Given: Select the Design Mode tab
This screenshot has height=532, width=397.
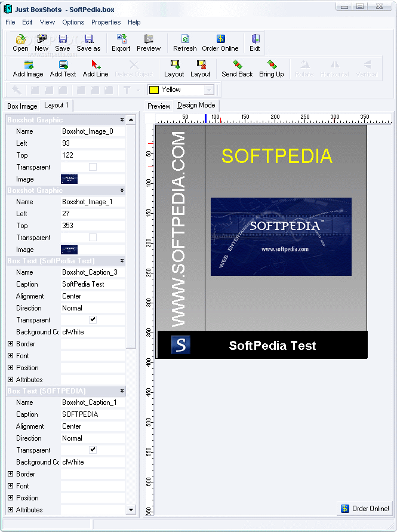Looking at the screenshot, I should [x=196, y=105].
